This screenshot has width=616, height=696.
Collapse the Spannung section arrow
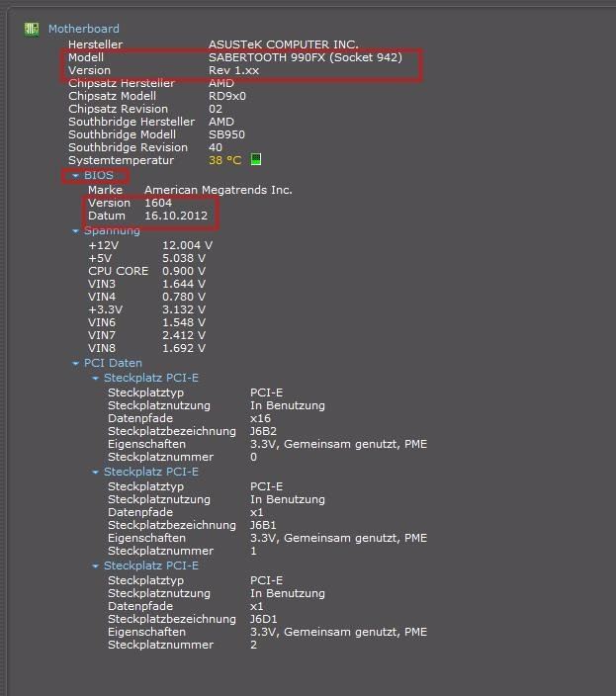click(x=75, y=230)
